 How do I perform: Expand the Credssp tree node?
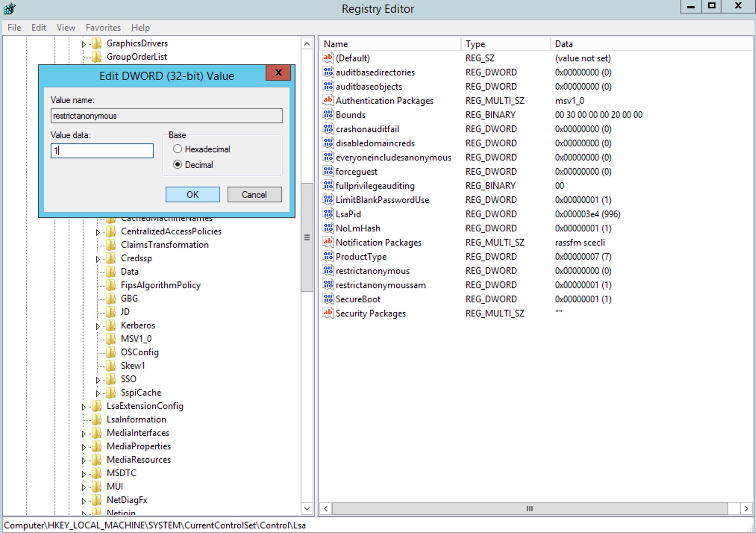[x=98, y=259]
